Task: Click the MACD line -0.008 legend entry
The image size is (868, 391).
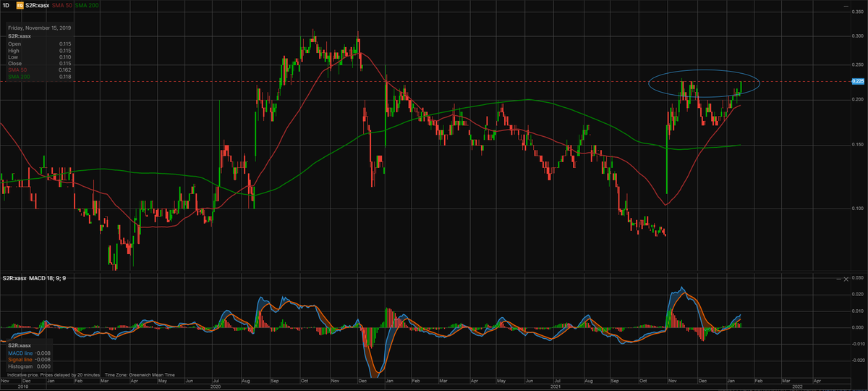Action: click(x=28, y=355)
